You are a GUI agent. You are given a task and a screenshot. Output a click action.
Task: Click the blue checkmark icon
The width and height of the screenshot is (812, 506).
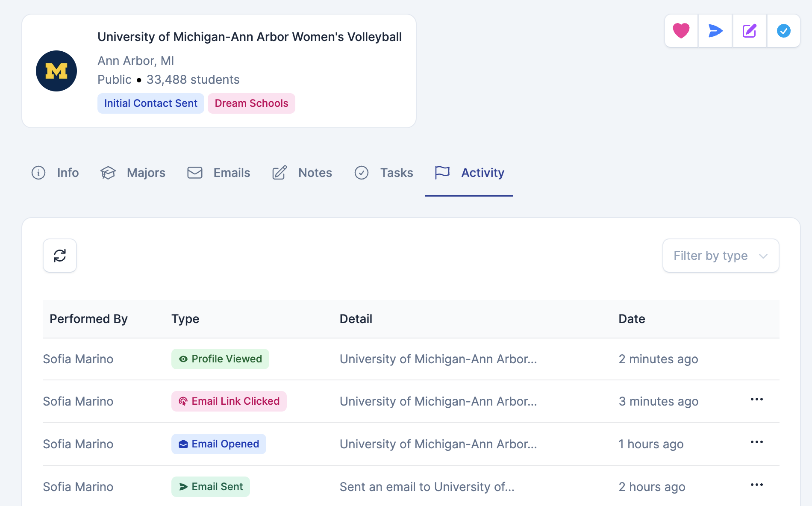pos(783,30)
